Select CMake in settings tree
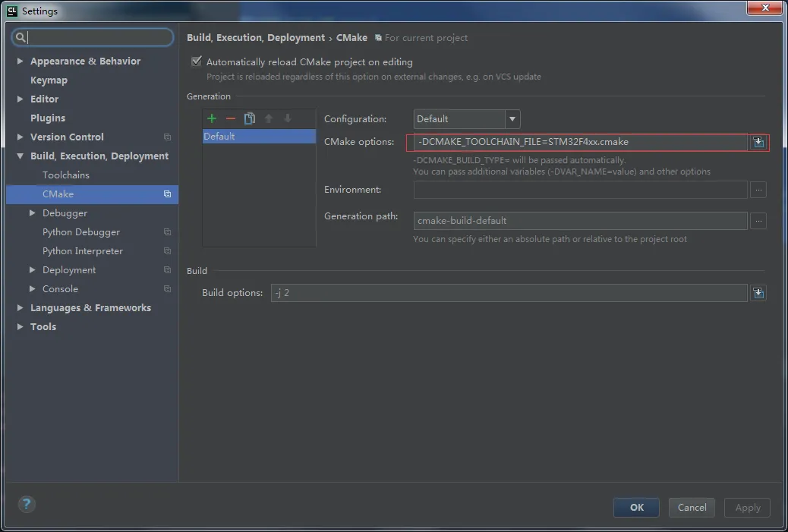The width and height of the screenshot is (788, 532). [x=93, y=194]
